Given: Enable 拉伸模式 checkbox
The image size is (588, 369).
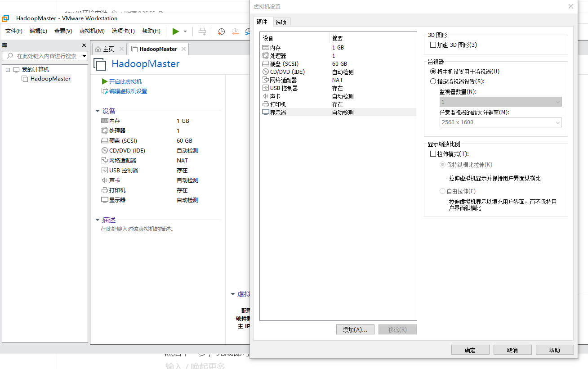Looking at the screenshot, I should click(x=433, y=154).
